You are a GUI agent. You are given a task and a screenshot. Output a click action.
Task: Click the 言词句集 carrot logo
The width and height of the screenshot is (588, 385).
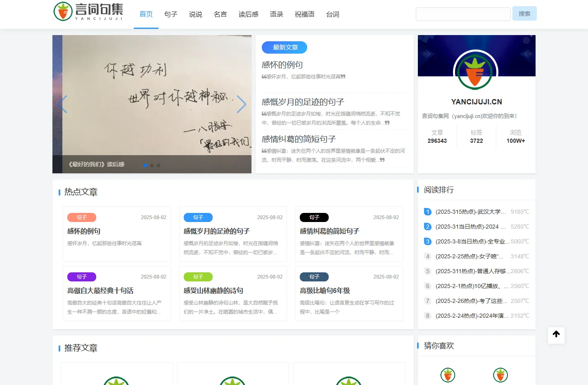88,12
